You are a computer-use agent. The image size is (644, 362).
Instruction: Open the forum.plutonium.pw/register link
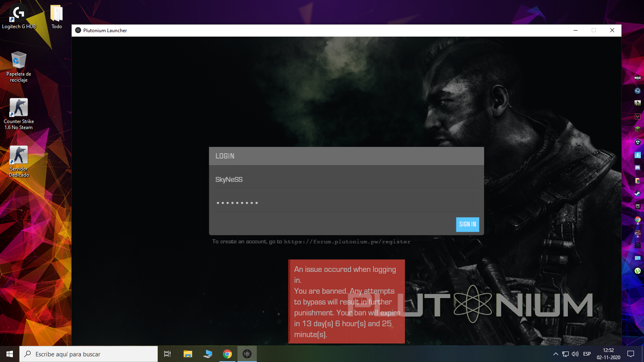coord(347,242)
